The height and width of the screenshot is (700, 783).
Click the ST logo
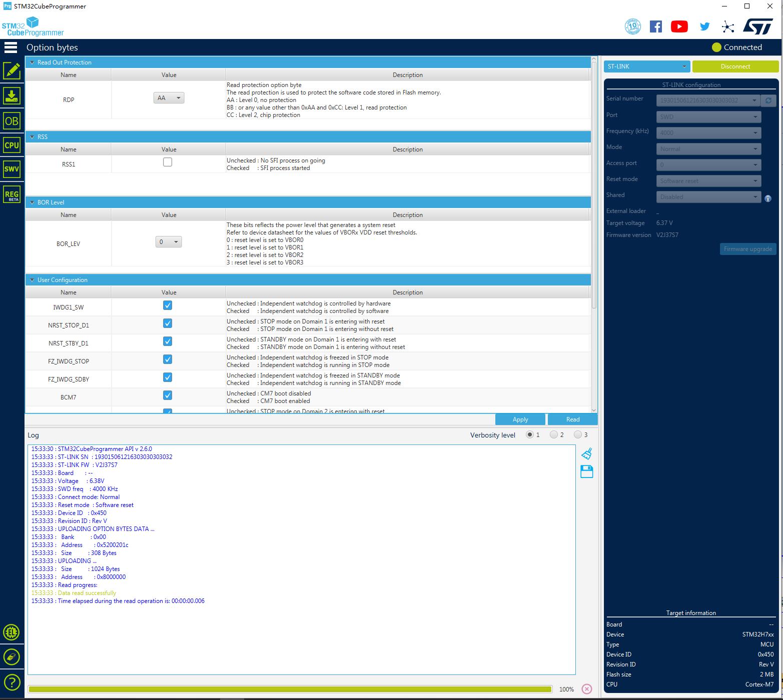tap(758, 26)
